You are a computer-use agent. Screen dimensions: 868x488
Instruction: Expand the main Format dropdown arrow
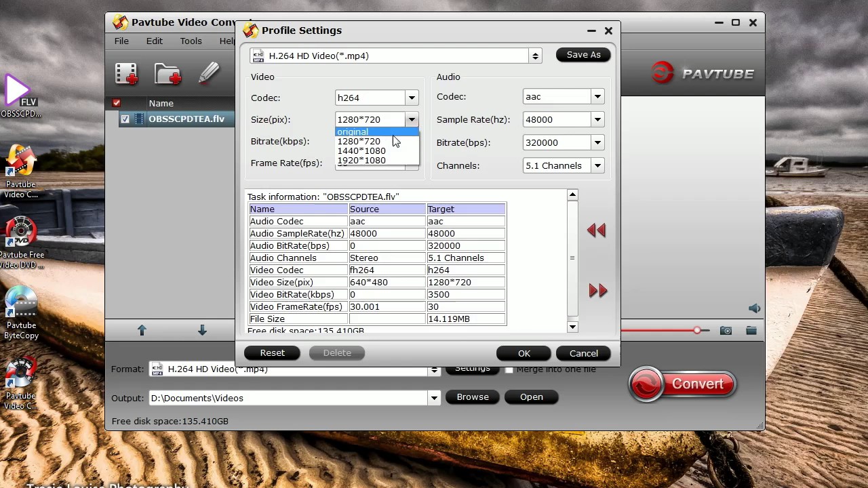coord(434,370)
